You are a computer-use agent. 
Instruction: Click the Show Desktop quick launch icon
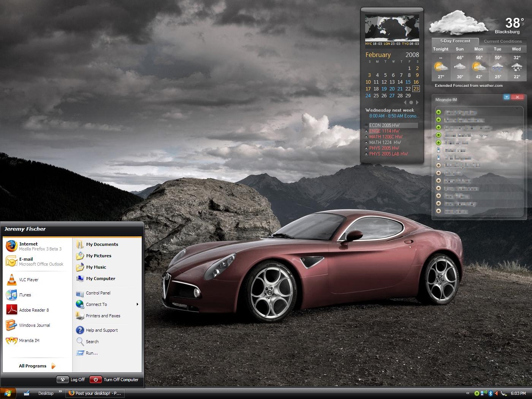27,393
